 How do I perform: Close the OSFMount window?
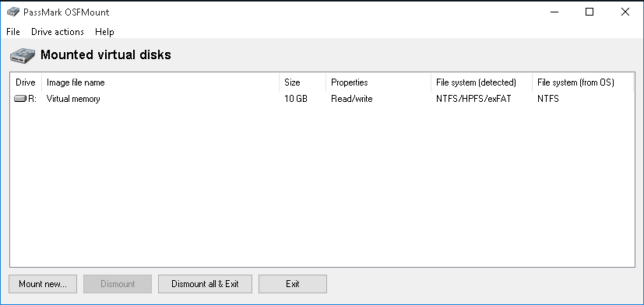click(x=625, y=12)
